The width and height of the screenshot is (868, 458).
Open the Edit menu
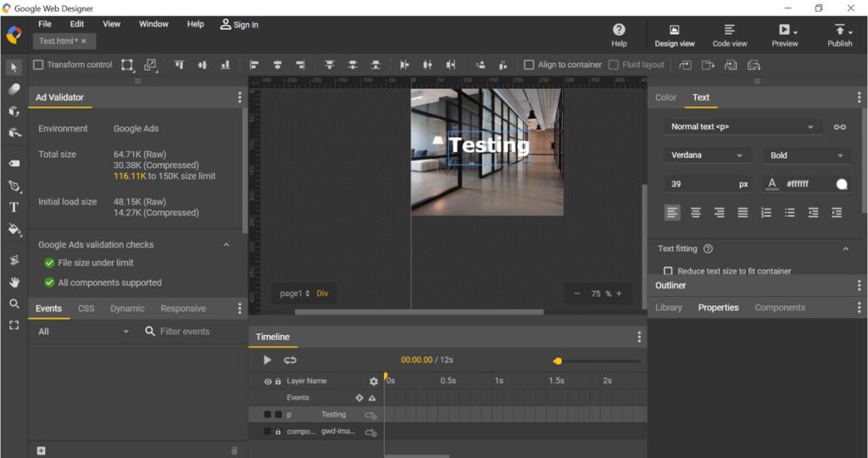(77, 24)
